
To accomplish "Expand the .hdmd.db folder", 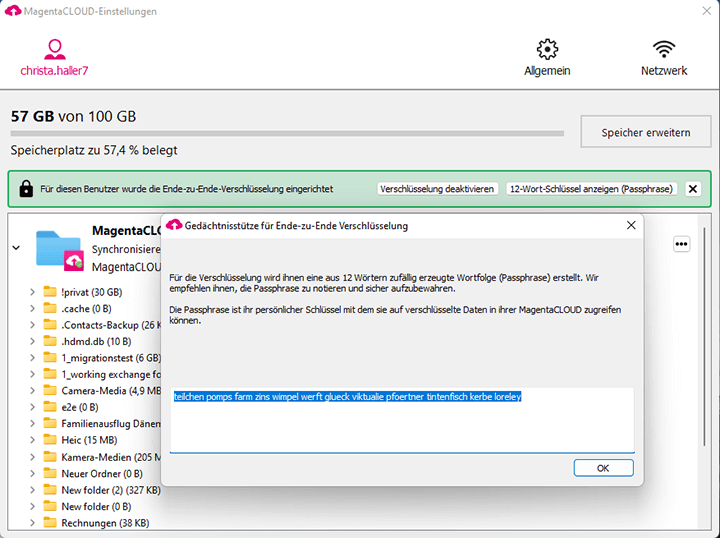I will coord(33,342).
